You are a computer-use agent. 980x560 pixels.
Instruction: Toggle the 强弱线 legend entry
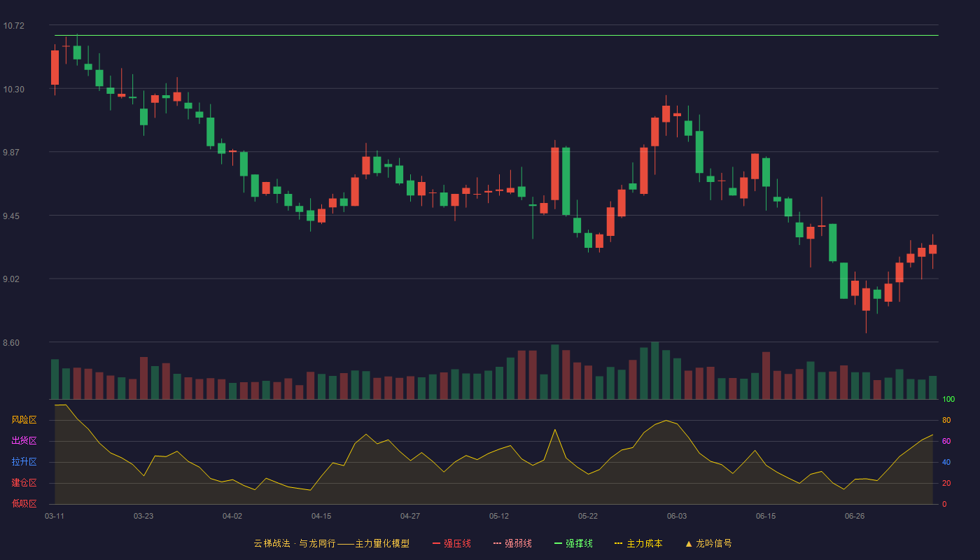(x=512, y=543)
